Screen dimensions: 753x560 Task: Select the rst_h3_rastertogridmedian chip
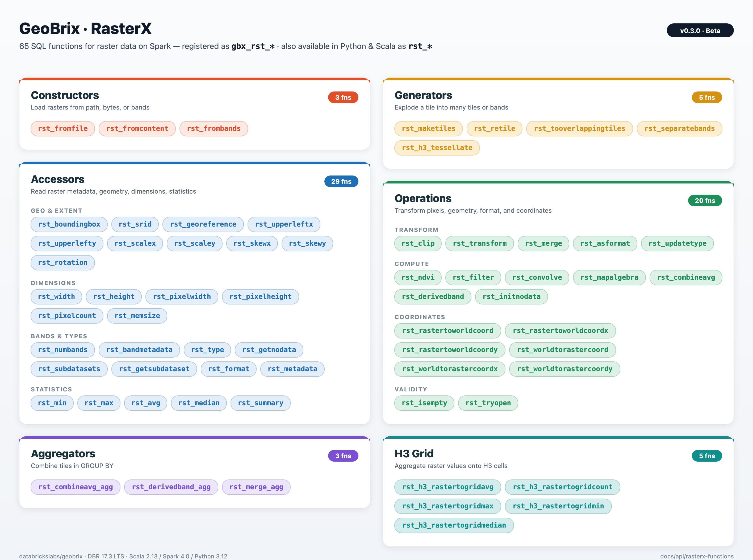point(454,525)
